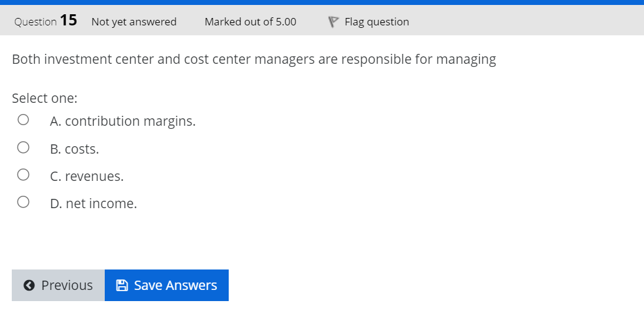
Task: Go back using the Previous button
Action: coord(58,285)
